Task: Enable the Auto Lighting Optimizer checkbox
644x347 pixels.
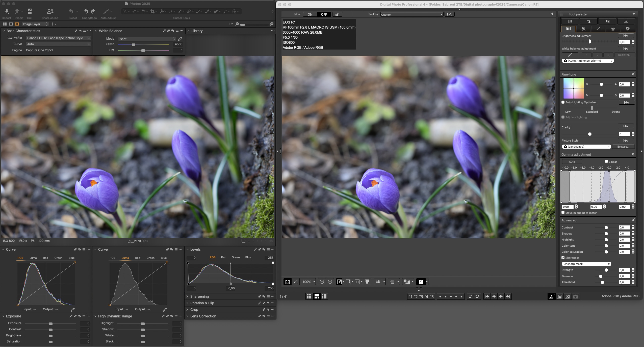Action: [x=563, y=102]
